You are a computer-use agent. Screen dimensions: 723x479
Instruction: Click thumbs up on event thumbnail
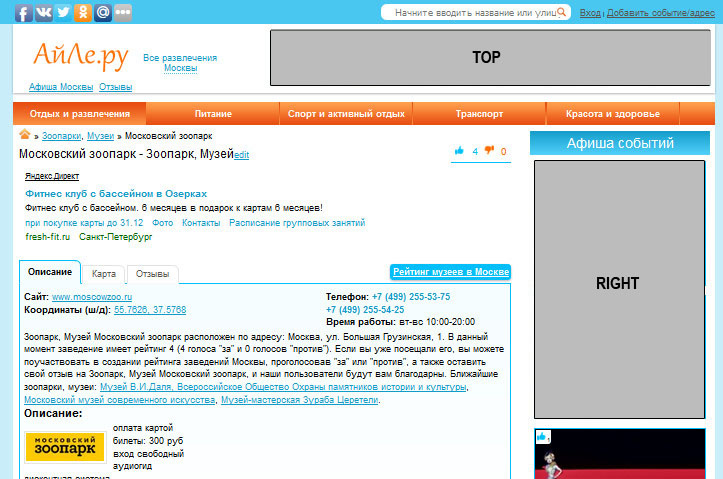click(542, 437)
